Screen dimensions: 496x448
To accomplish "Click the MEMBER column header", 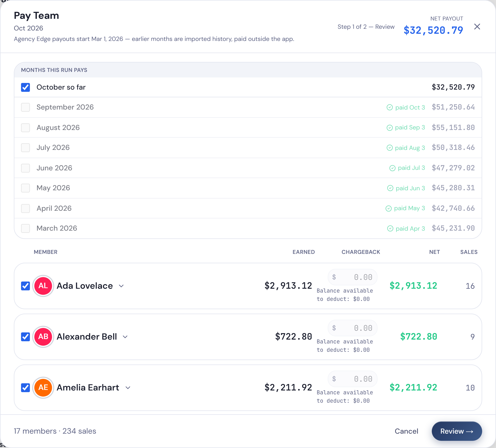I will tap(46, 252).
